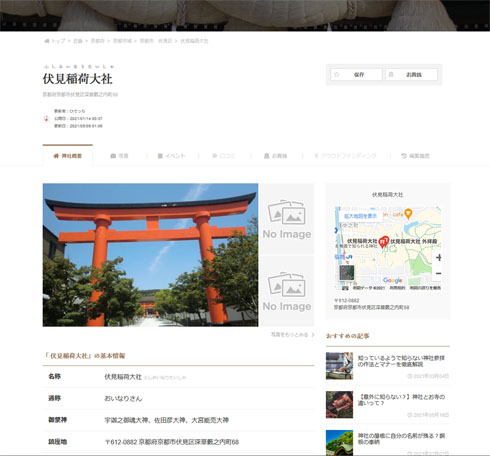Select the 御祭神 value text
490x456 pixels.
[167, 420]
